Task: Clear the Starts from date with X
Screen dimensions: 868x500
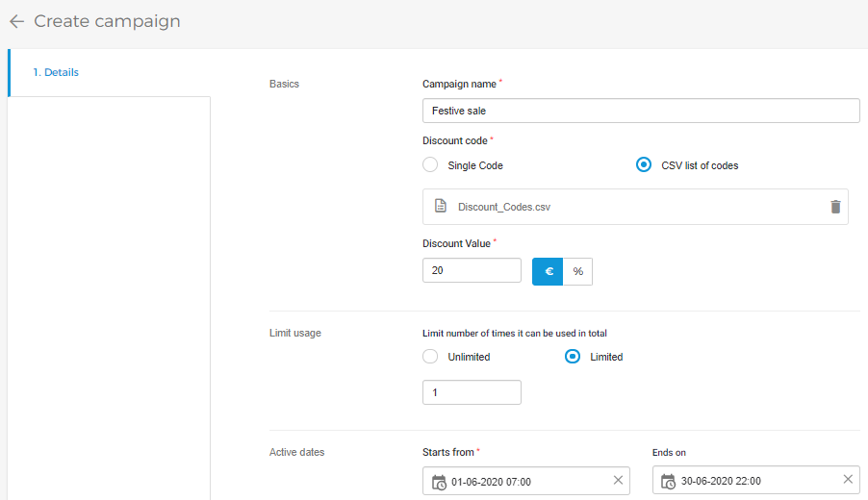Action: pos(618,481)
